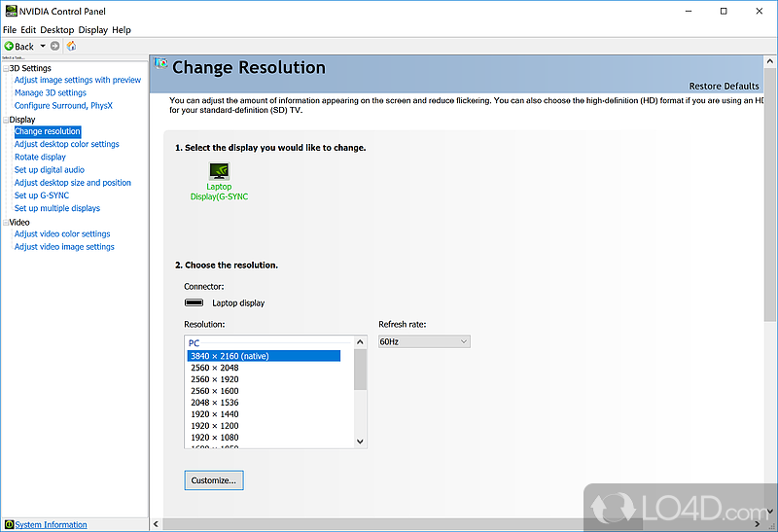This screenshot has height=532, width=778.
Task: Open the Desktop menu
Action: click(x=57, y=30)
